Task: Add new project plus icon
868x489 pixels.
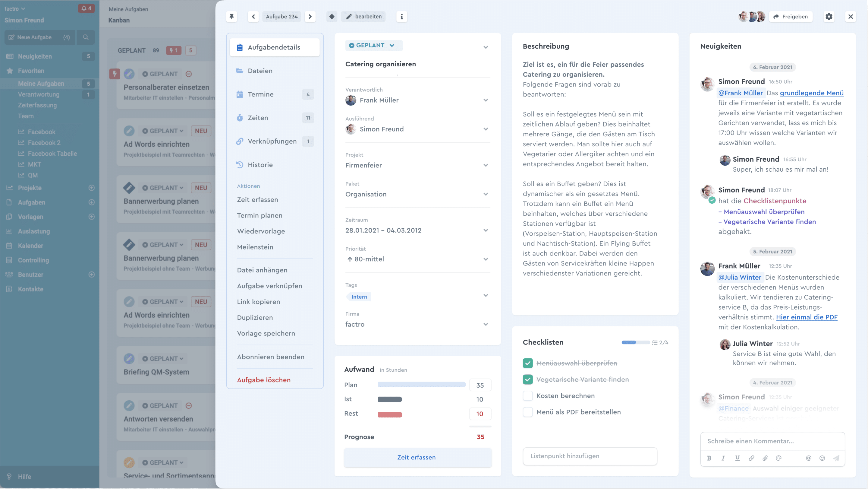Action: tap(91, 188)
